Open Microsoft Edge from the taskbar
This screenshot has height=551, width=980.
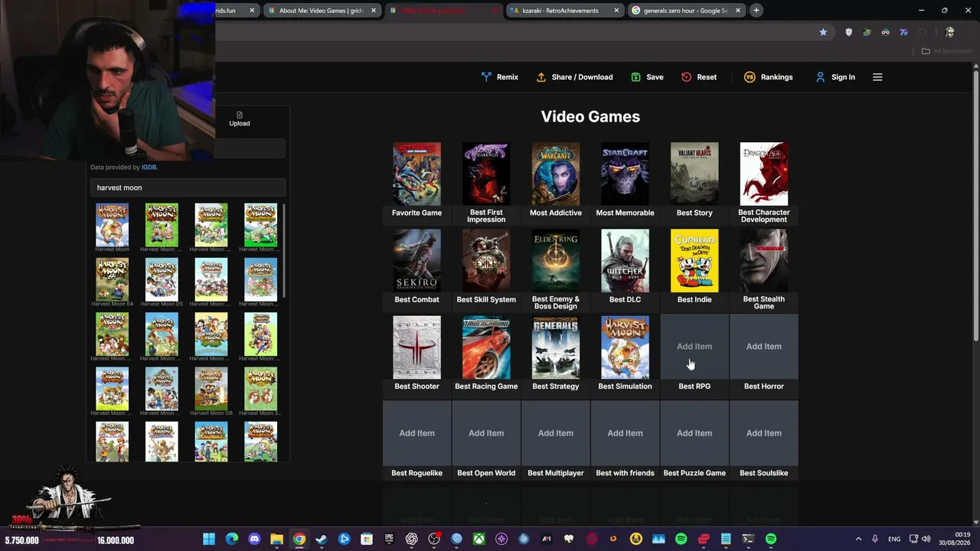(x=232, y=540)
